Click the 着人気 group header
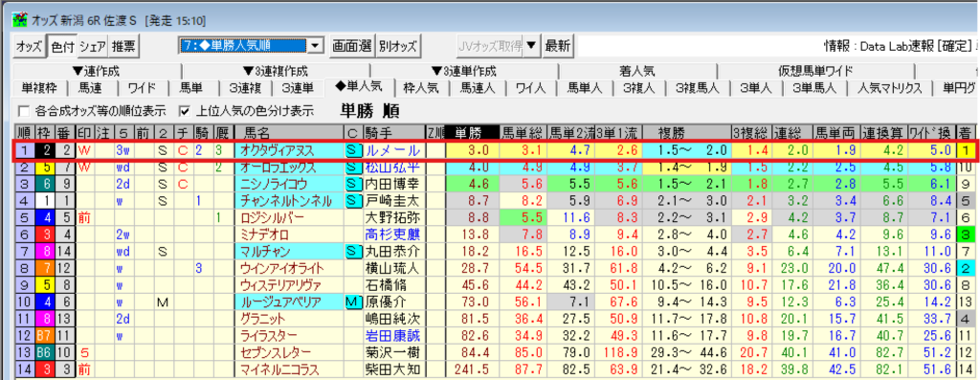980x380 pixels. tap(637, 71)
